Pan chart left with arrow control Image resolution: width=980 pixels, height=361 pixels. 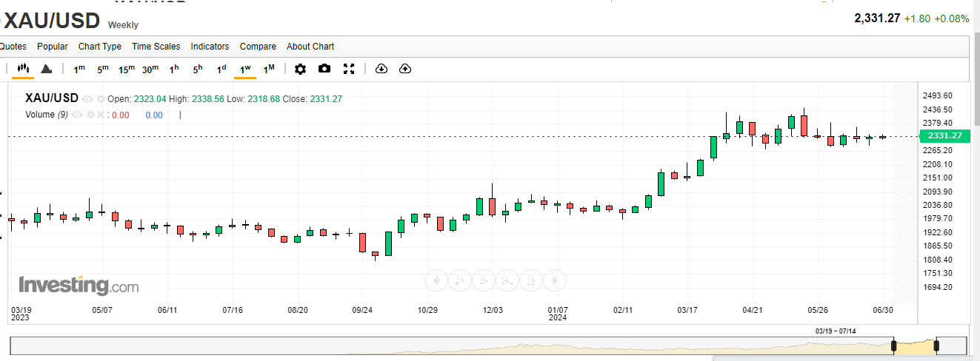coord(436,280)
